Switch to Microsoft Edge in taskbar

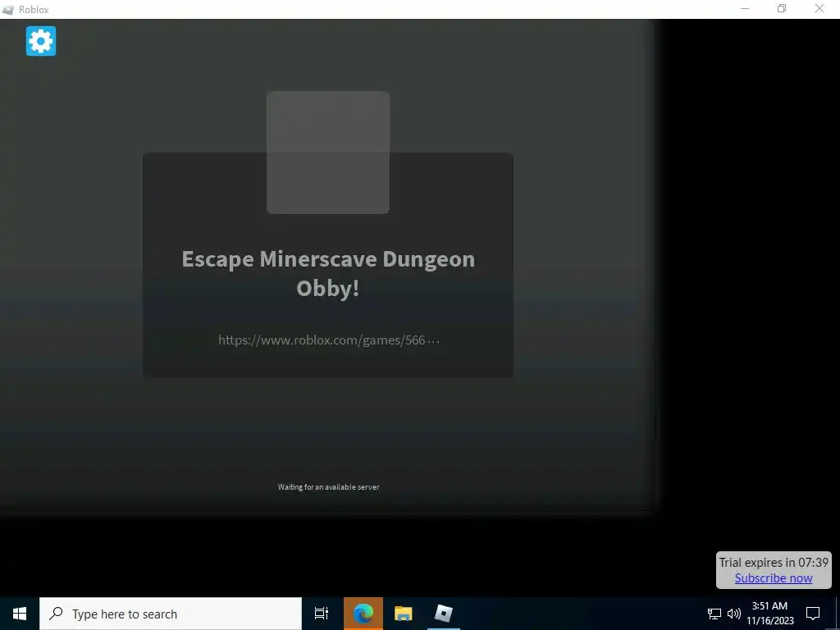pos(363,614)
